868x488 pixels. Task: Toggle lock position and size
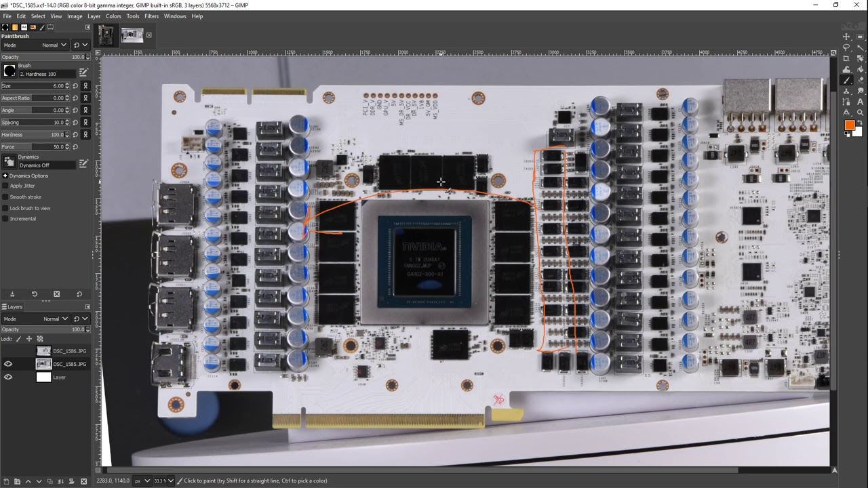[29, 339]
